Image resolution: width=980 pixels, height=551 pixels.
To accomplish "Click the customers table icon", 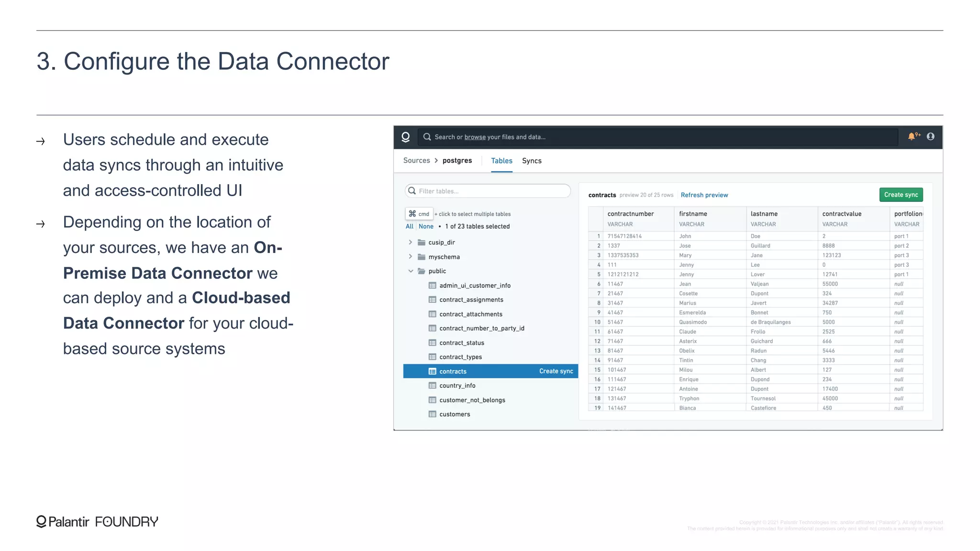I will 432,414.
